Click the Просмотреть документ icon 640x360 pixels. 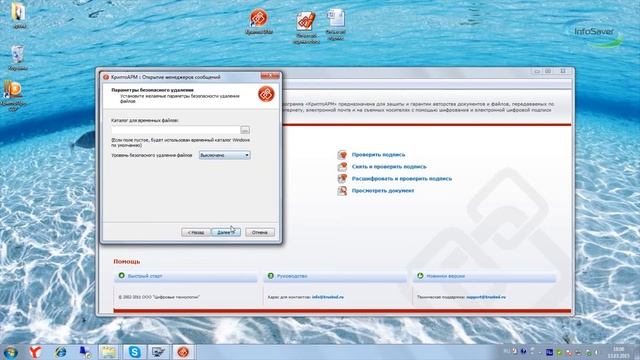point(342,191)
